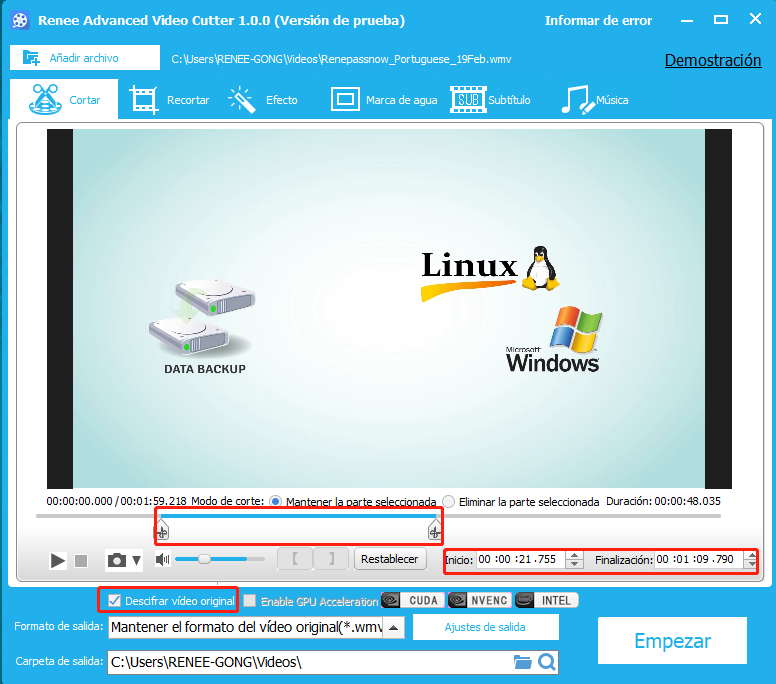Expand the snapshot options arrow
This screenshot has width=776, height=684.
click(137, 561)
